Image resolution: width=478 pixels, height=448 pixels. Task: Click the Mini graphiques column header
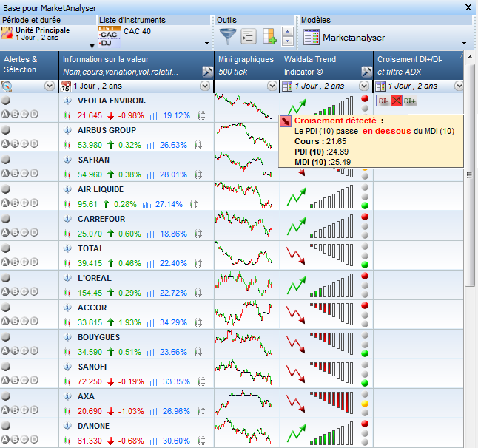247,65
